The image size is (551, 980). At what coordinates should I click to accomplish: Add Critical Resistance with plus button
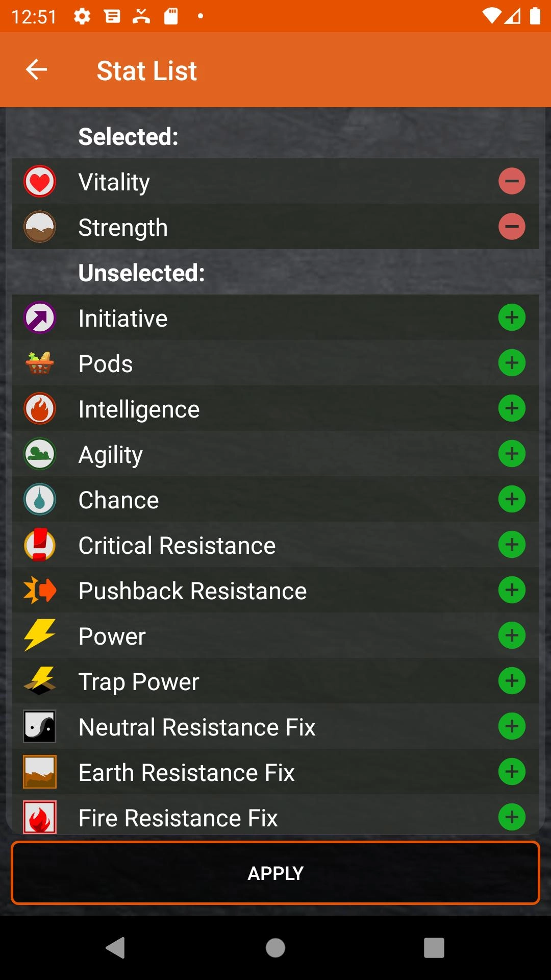tap(512, 545)
